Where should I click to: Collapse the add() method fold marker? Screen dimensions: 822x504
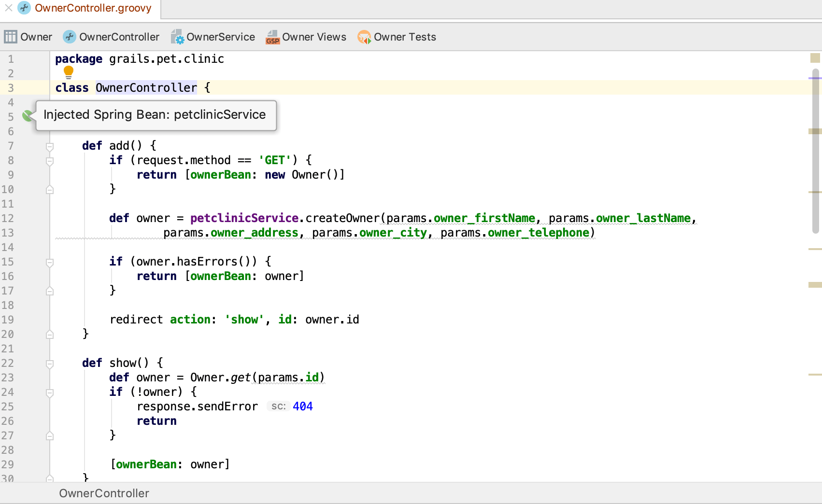point(50,146)
